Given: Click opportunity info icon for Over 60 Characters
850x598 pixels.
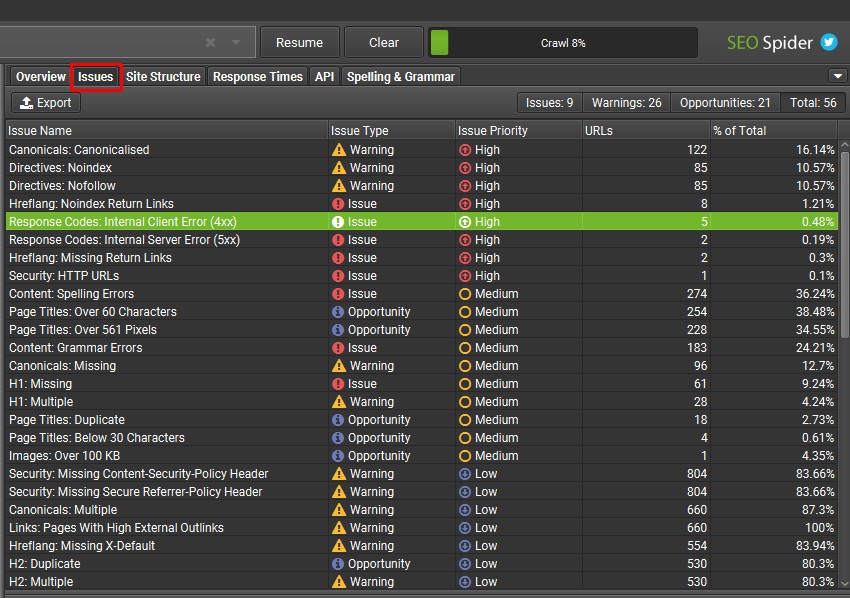Looking at the screenshot, I should [x=338, y=312].
